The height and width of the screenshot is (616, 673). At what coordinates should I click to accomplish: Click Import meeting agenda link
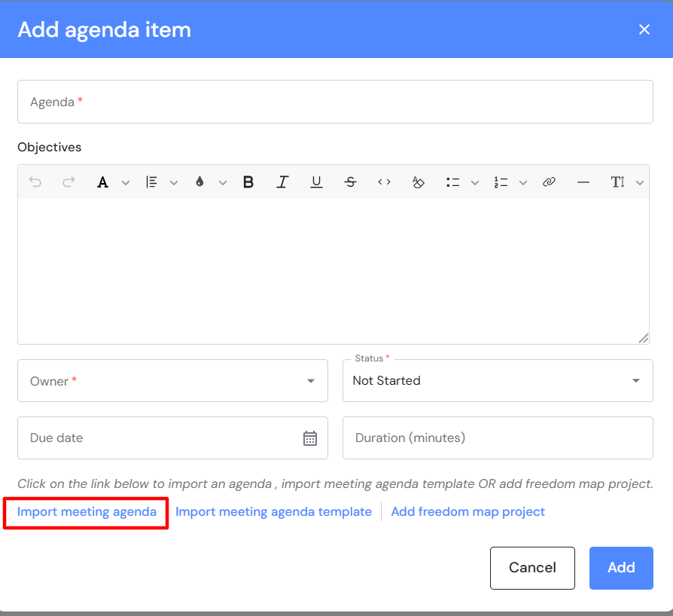pyautogui.click(x=87, y=512)
